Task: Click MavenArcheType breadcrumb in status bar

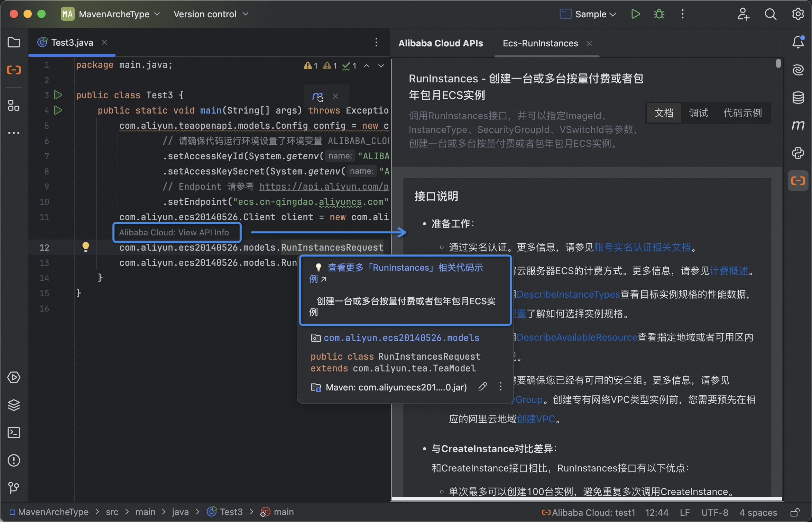Action: [49, 512]
